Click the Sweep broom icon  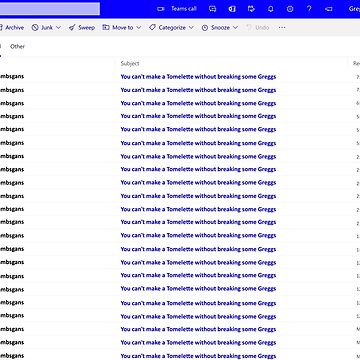(72, 28)
